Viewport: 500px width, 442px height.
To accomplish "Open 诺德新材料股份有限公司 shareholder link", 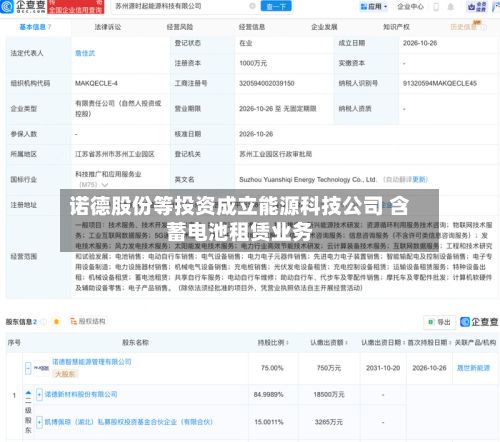I will pyautogui.click(x=81, y=394).
